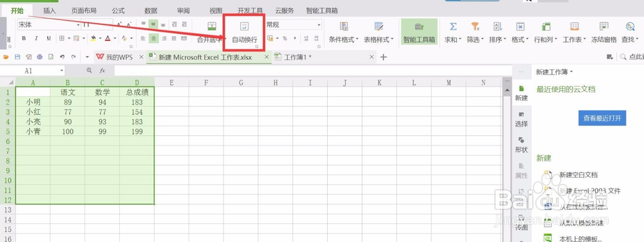Toggle left horizontal alignment
Image resolution: width=644 pixels, height=242 pixels.
tap(144, 38)
